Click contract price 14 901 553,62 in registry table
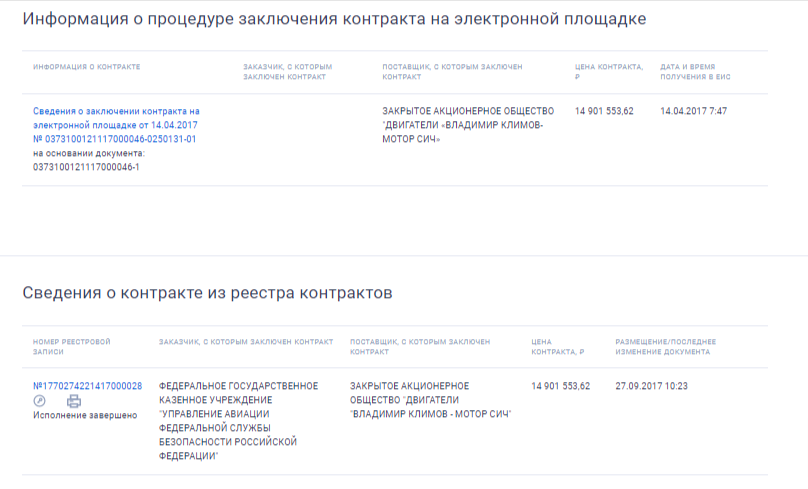This screenshot has height=489, width=808. tap(560, 386)
